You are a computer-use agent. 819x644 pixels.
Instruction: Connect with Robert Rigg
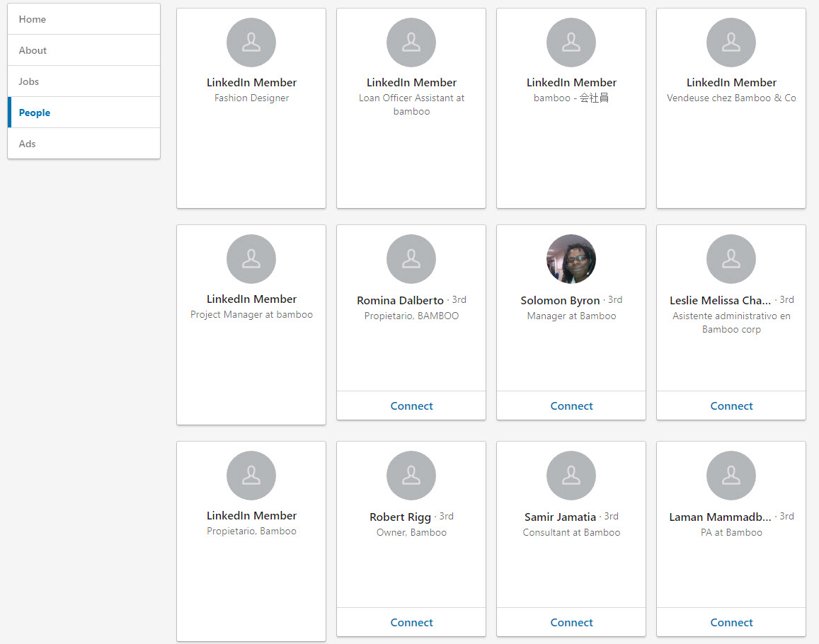pyautogui.click(x=411, y=622)
